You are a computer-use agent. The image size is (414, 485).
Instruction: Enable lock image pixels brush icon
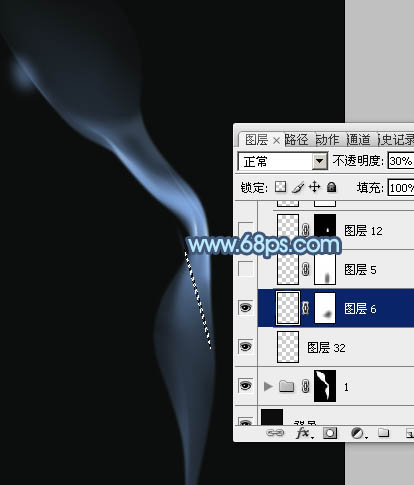[x=298, y=187]
